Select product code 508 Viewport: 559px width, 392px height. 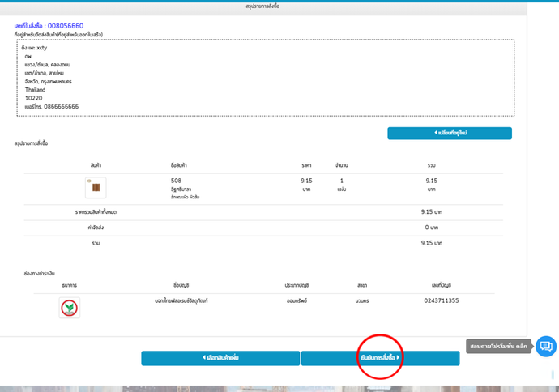[x=176, y=181]
